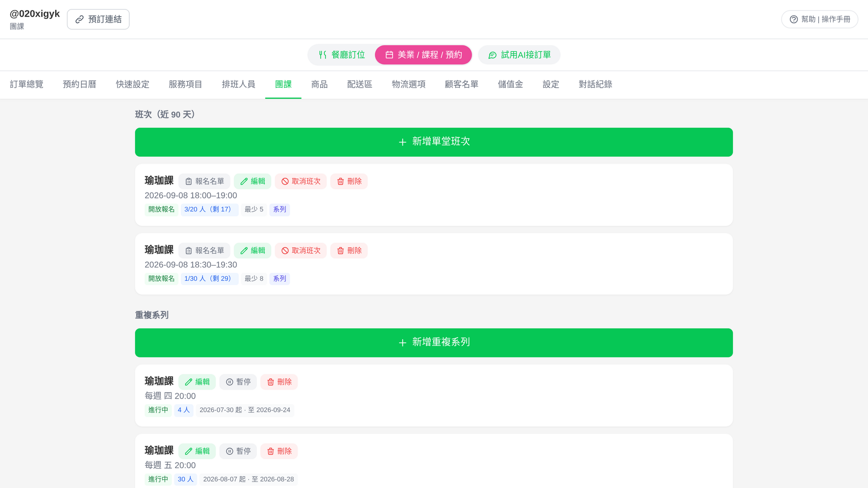868x488 pixels.
Task: Delete the 每週 五 20:00 series
Action: (279, 451)
